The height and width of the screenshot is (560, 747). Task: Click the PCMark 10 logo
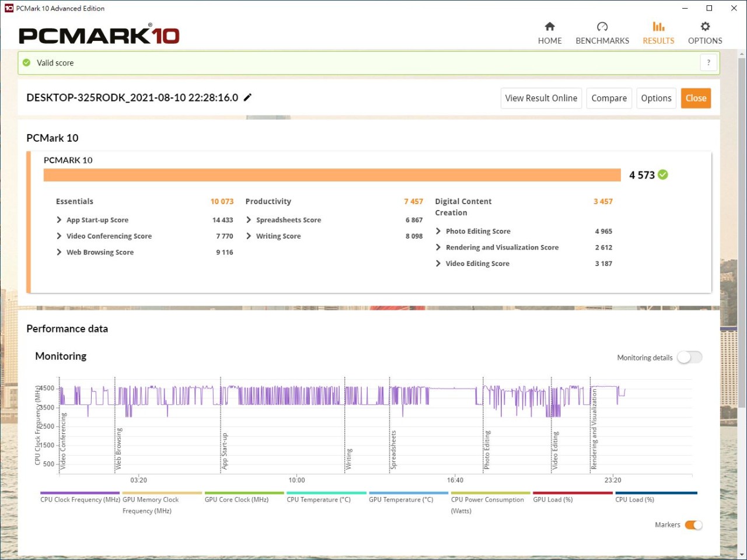tap(99, 35)
